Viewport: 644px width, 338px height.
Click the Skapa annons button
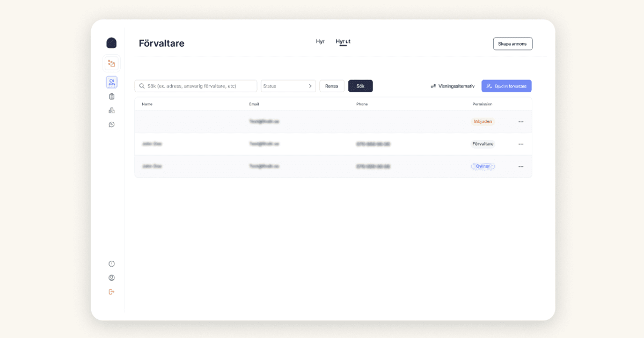click(x=513, y=44)
